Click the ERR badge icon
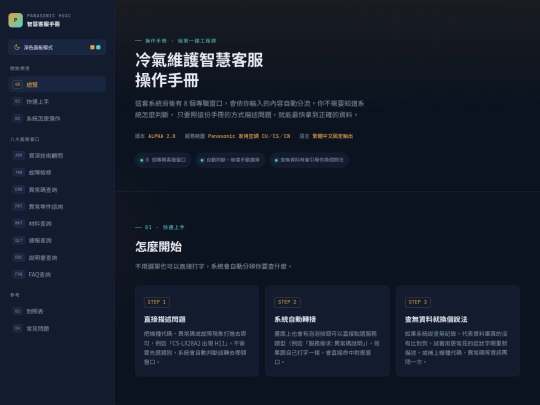The height and width of the screenshot is (405, 540). click(x=19, y=189)
